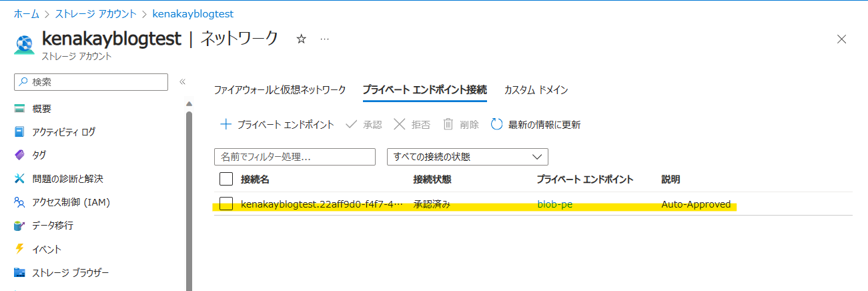Click the プライベート エンドポイント column header
Viewport: 868px width, 291px height.
click(x=585, y=179)
